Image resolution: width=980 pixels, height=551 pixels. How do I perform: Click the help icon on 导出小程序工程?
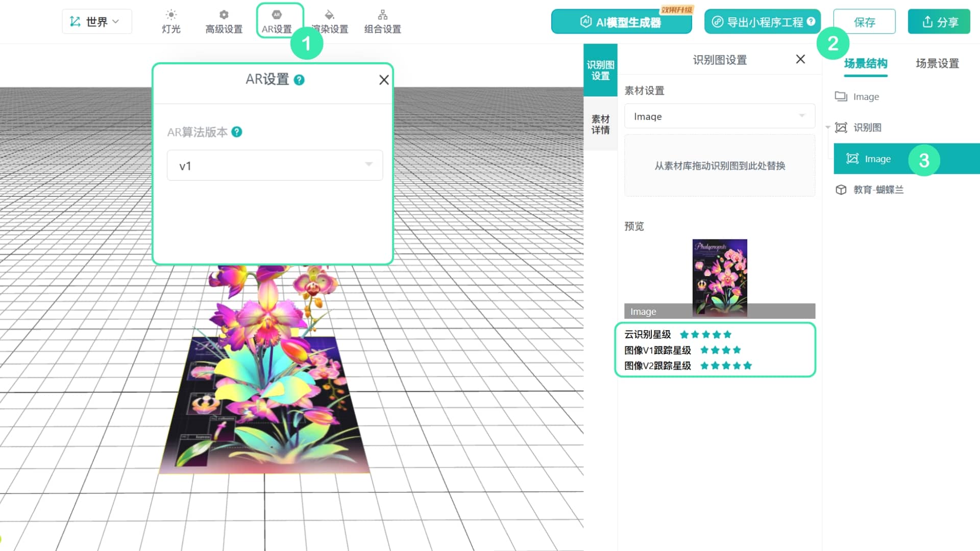coord(811,21)
